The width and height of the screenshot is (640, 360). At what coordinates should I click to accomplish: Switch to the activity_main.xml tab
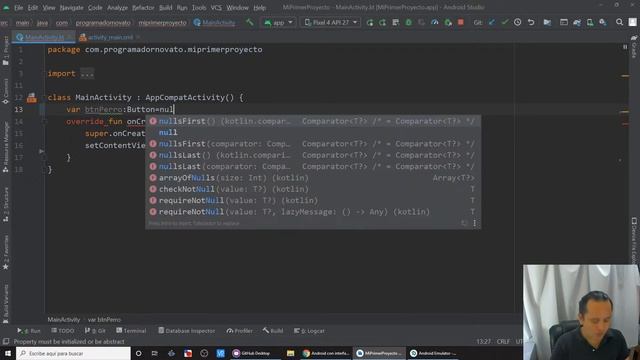(x=110, y=37)
